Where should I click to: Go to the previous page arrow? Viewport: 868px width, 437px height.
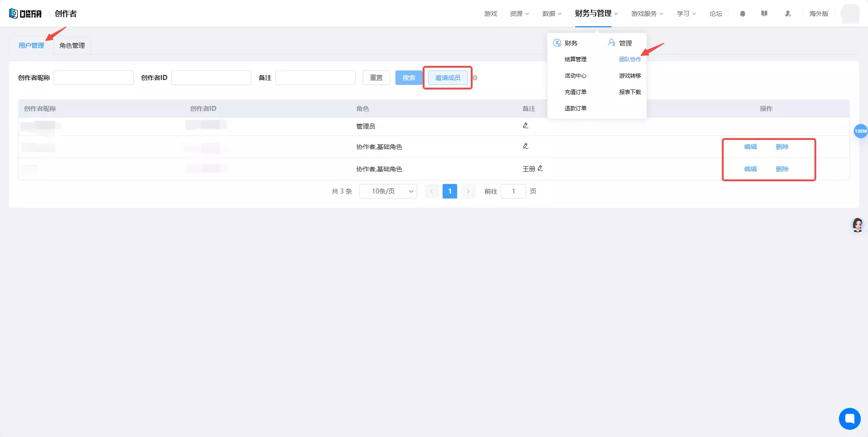[432, 191]
